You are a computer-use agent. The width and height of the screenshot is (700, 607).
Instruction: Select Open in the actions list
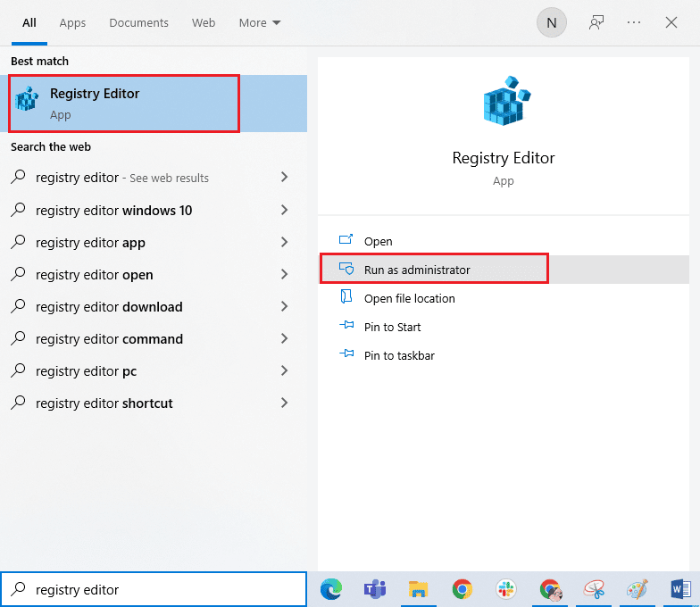point(504,241)
